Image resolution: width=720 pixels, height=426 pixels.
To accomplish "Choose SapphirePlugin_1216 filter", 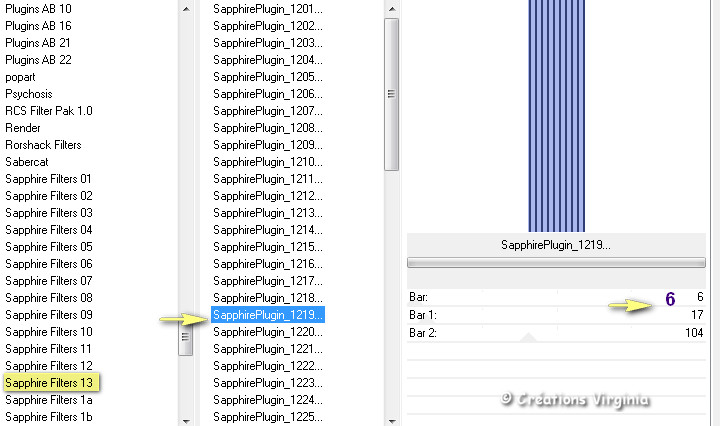I will [x=268, y=263].
